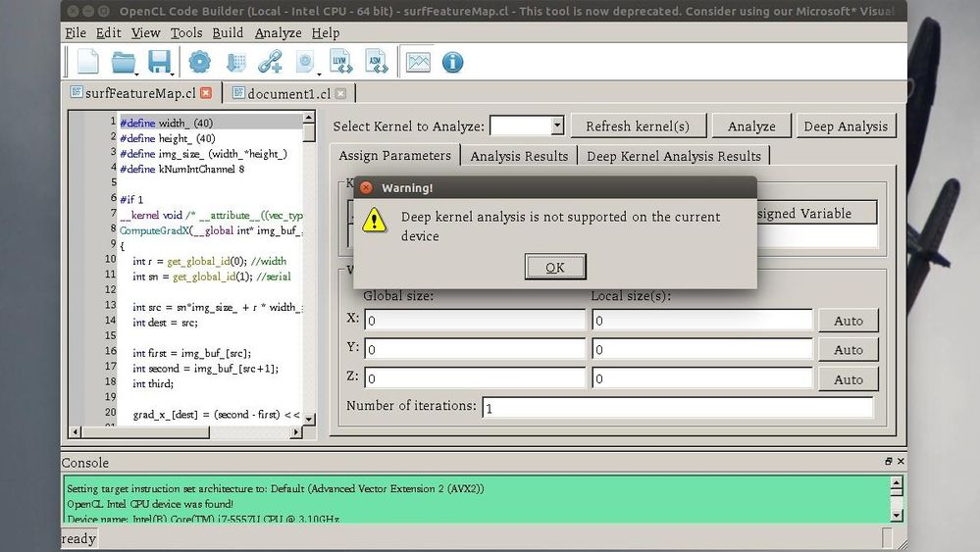Click the code editor scroll left arrow
Viewport: 980px width, 552px height.
point(75,431)
